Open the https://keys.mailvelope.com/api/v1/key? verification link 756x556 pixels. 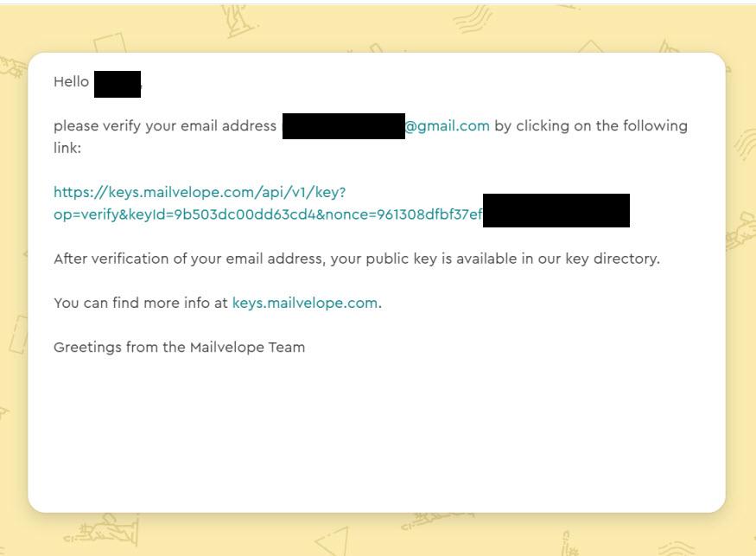(199, 192)
